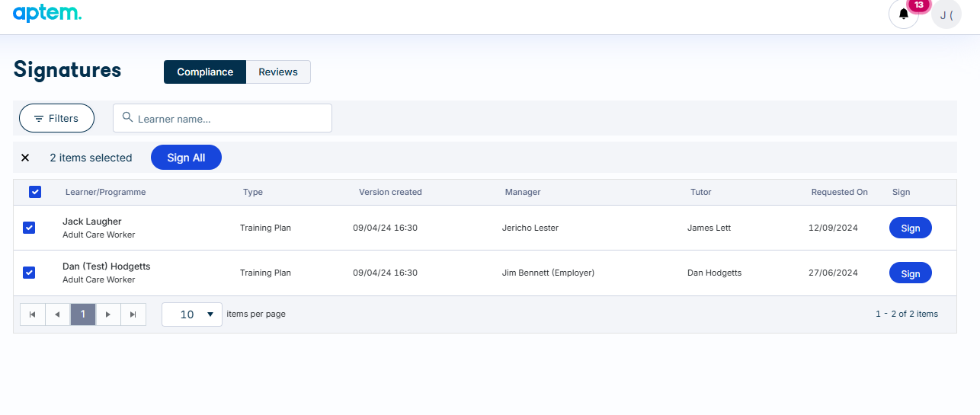Uncheck the Jack Laugher row checkbox

pyautogui.click(x=29, y=228)
